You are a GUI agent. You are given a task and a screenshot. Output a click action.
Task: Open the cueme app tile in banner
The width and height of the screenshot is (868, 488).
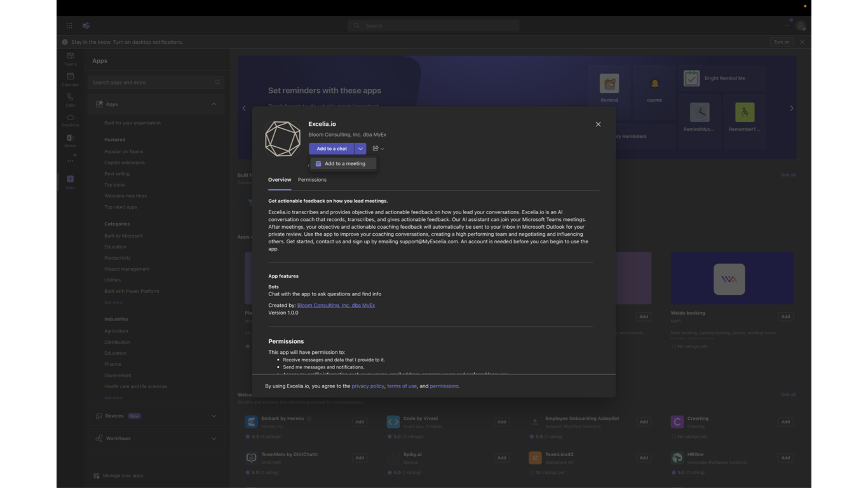coord(654,88)
